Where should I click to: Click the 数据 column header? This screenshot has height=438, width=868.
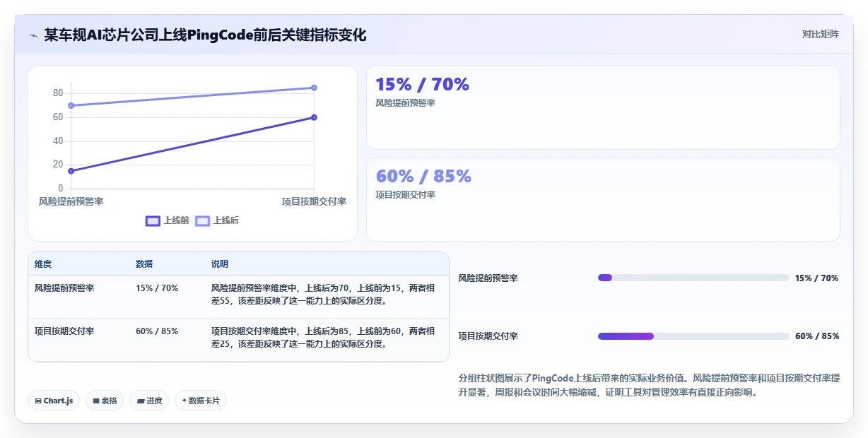[144, 264]
